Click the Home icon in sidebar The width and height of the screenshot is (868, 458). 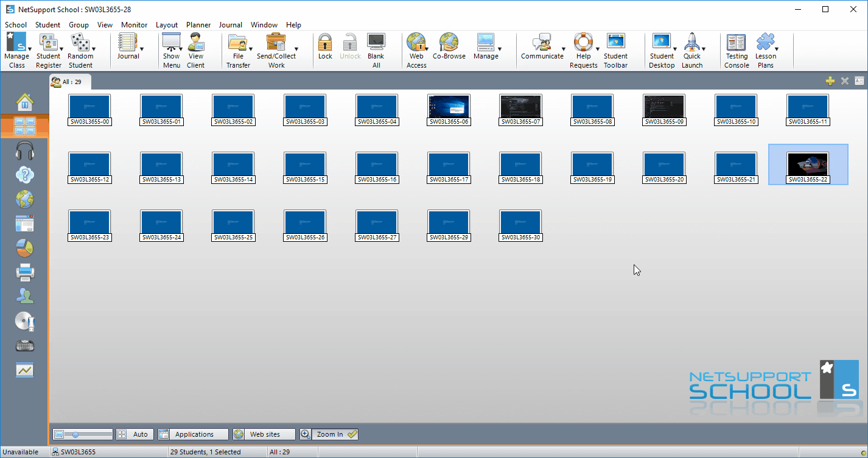[x=24, y=100]
